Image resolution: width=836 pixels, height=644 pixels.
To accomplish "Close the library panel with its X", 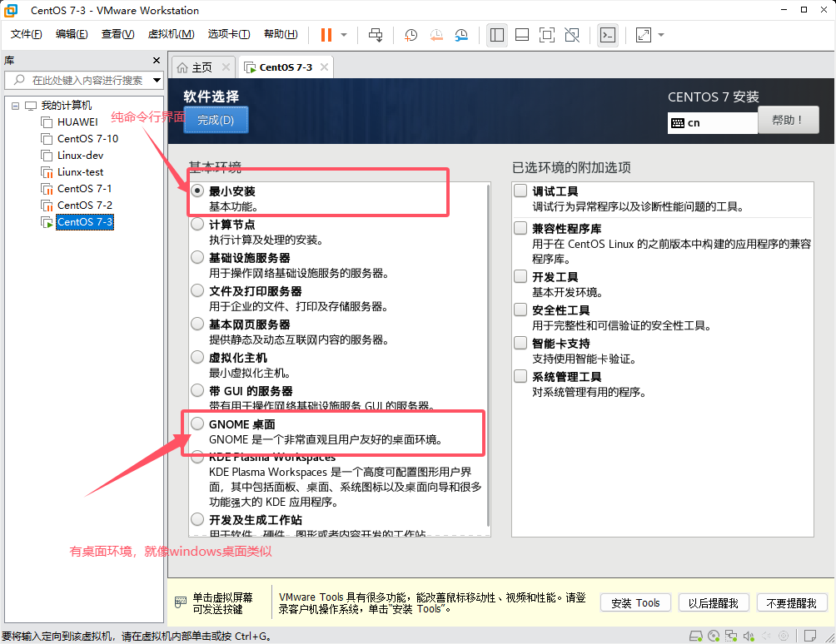I will pyautogui.click(x=157, y=60).
